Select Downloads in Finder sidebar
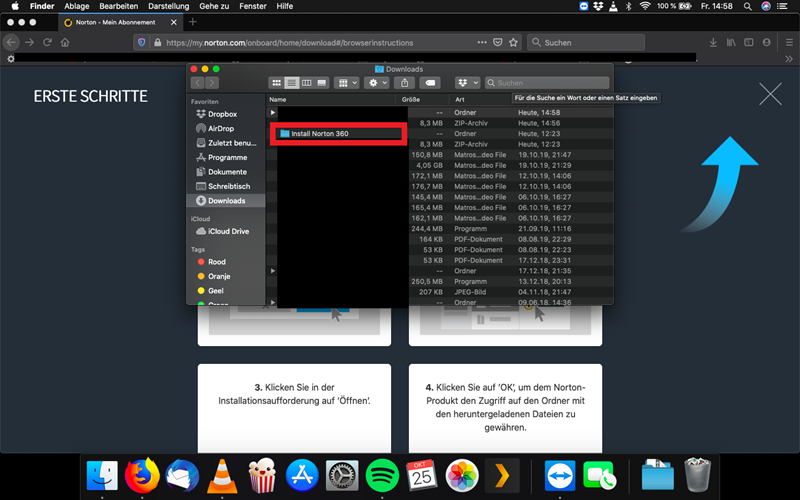This screenshot has height=500, width=800. click(x=226, y=201)
